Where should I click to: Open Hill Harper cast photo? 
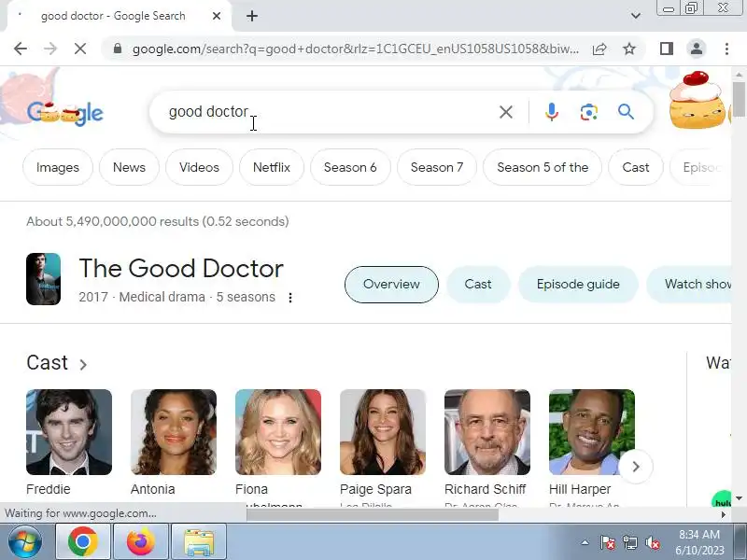(592, 432)
